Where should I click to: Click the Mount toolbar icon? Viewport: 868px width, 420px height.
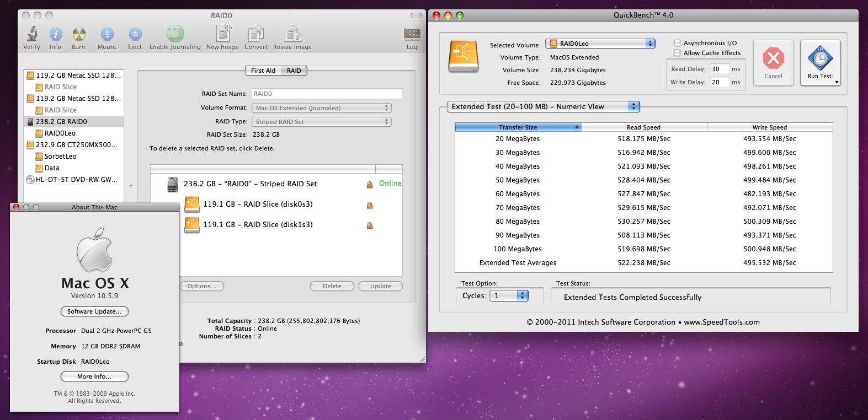click(107, 34)
